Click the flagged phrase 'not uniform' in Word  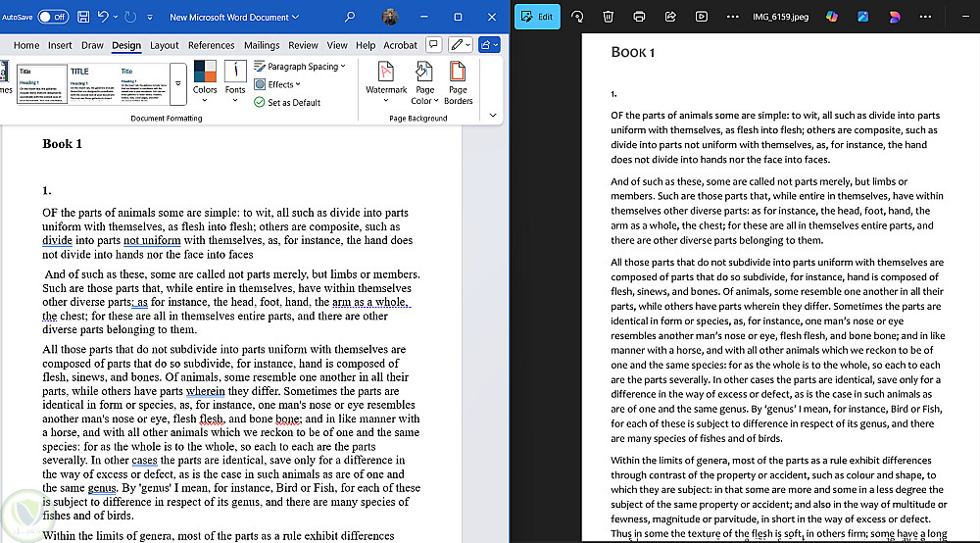[x=152, y=240]
